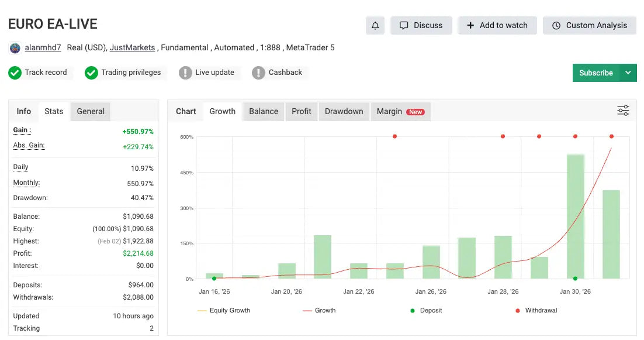Open the General tab in info panel

[91, 111]
